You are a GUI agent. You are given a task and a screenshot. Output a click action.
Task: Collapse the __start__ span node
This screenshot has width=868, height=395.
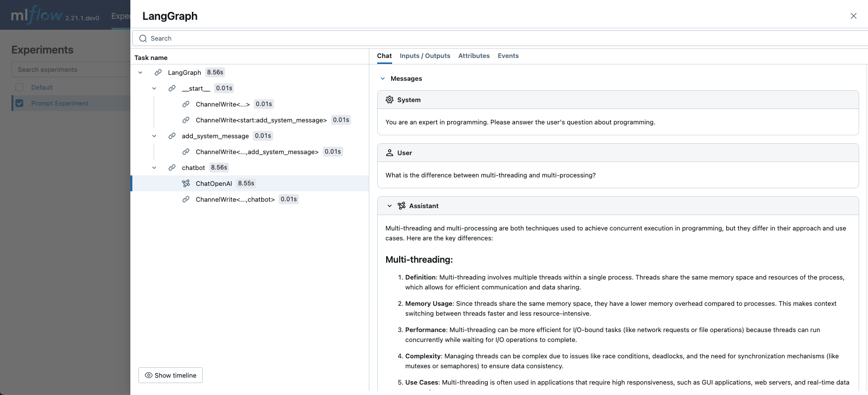tap(154, 88)
